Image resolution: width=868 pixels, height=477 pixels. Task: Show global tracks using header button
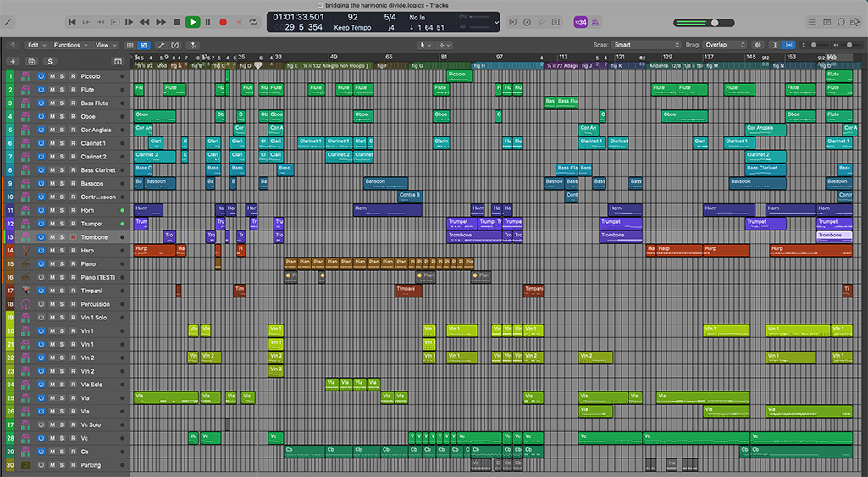pyautogui.click(x=118, y=62)
